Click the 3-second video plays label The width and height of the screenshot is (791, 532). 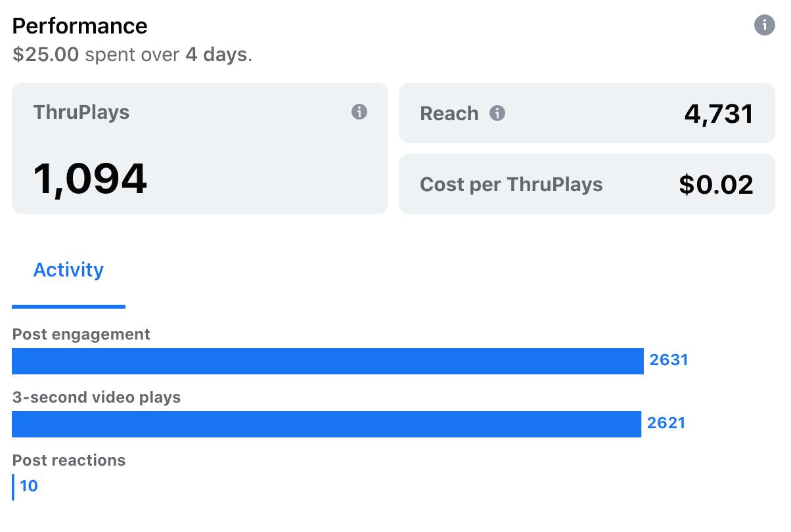tap(97, 397)
